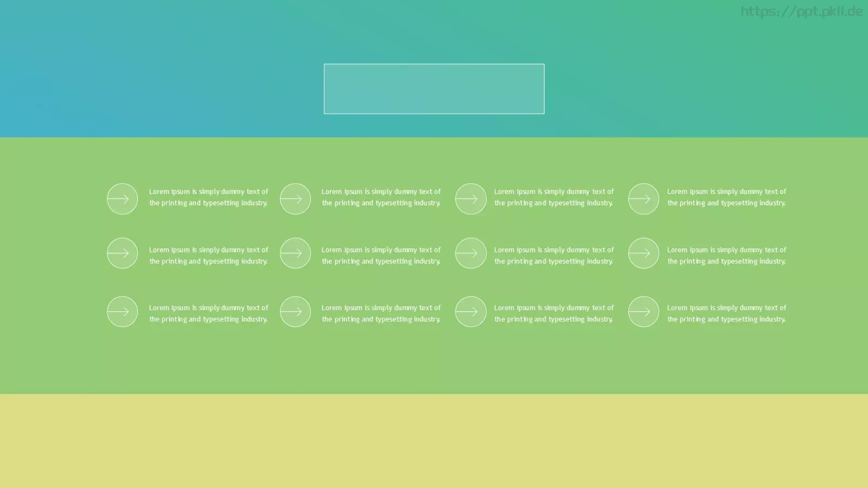Viewport: 868px width, 488px height.
Task: Click Lorem Ipsum text, second row, first column
Action: (208, 255)
